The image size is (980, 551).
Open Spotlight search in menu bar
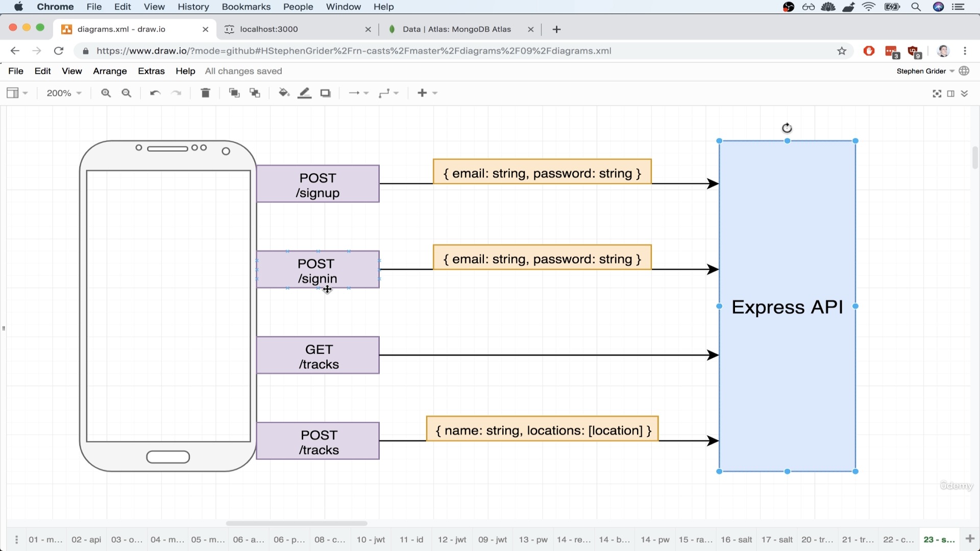coord(916,7)
